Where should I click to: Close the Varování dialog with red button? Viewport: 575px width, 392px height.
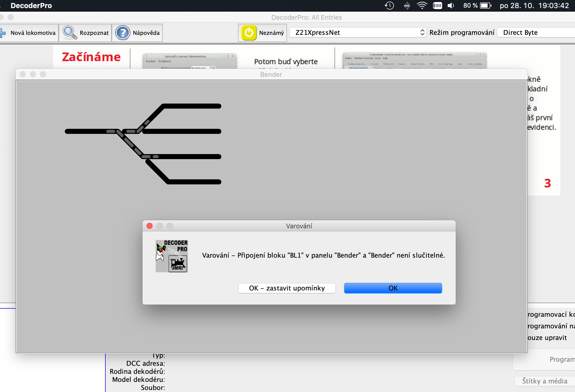pyautogui.click(x=150, y=226)
